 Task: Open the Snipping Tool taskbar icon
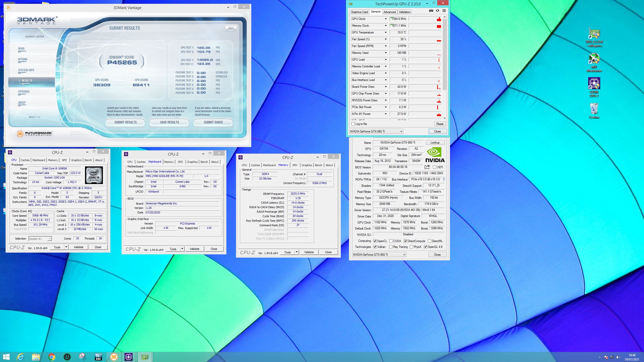[x=83, y=357]
